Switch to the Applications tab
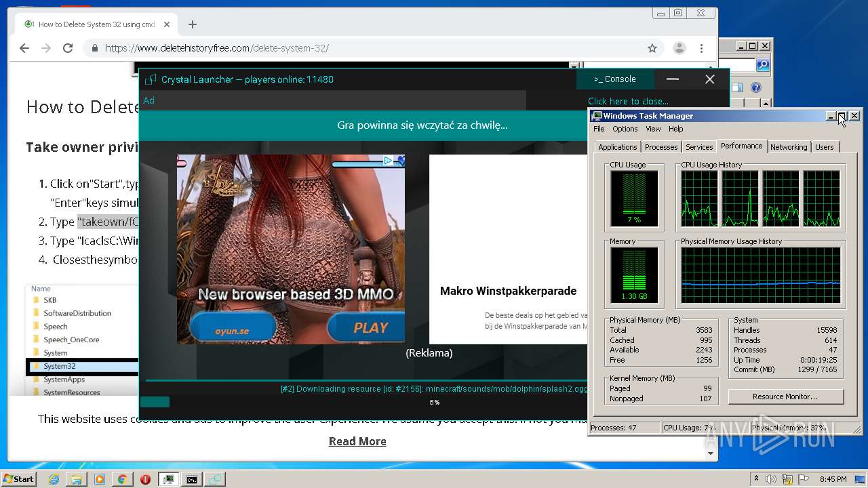Screen dimensions: 868x488 [617, 147]
